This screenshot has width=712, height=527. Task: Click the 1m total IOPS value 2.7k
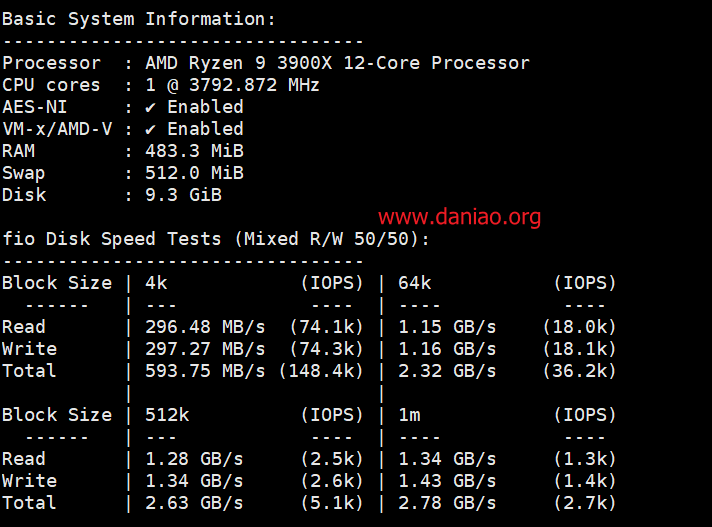[x=585, y=503]
